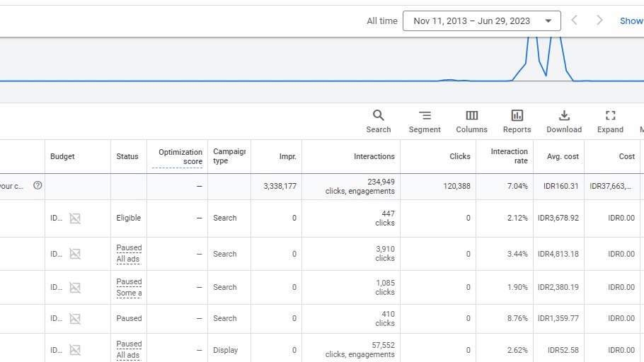Click the All time label

(x=382, y=21)
